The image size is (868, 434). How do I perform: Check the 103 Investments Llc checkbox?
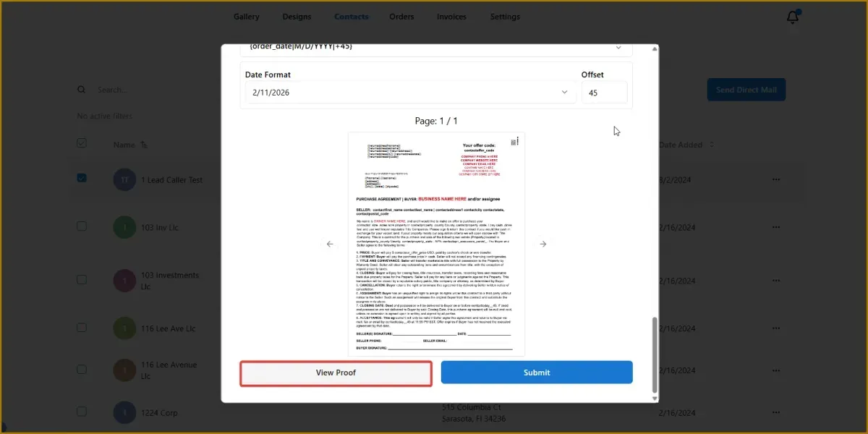[82, 280]
